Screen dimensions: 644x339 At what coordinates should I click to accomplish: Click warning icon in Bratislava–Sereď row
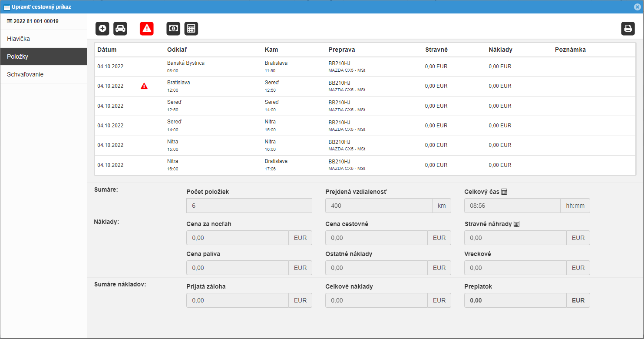coord(144,86)
